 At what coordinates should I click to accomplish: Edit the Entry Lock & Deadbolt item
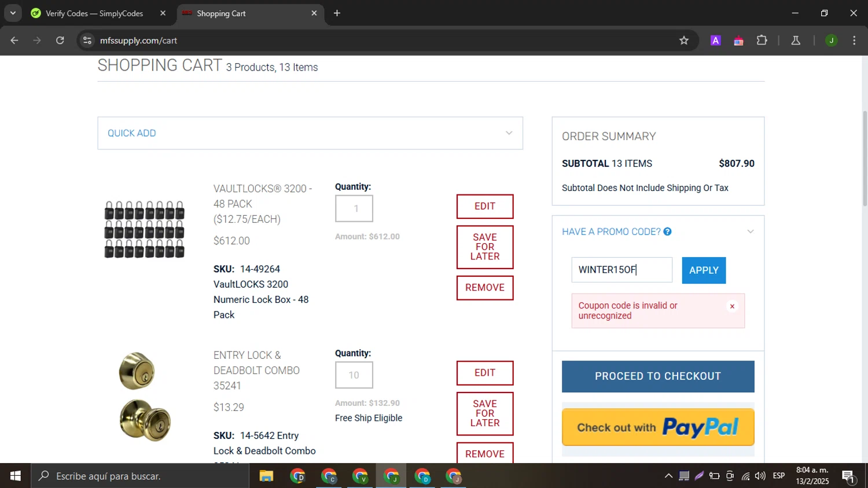click(x=485, y=373)
